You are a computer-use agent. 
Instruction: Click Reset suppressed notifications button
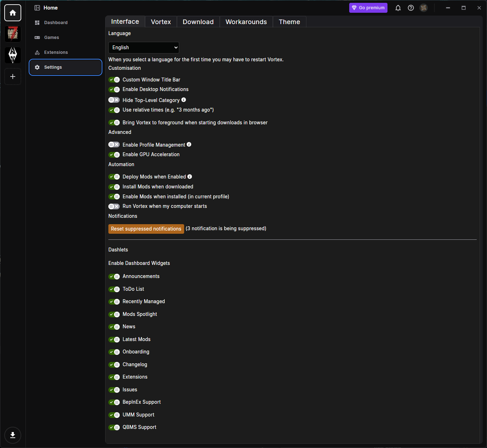[146, 229]
